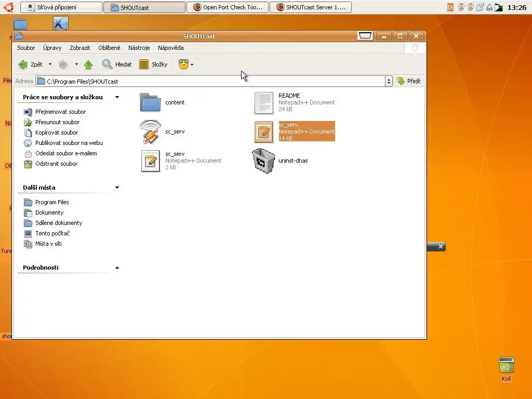
Task: Click Tento počítač link text
Action: [x=52, y=233]
